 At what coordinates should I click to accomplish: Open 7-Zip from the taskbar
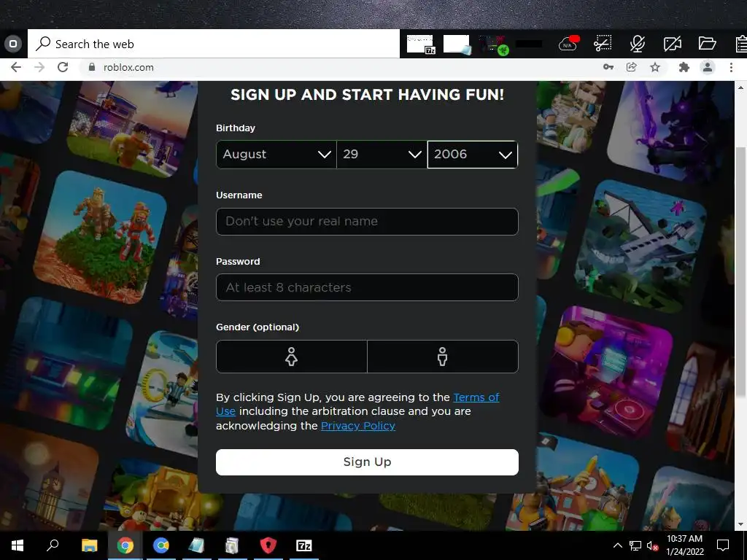[304, 545]
